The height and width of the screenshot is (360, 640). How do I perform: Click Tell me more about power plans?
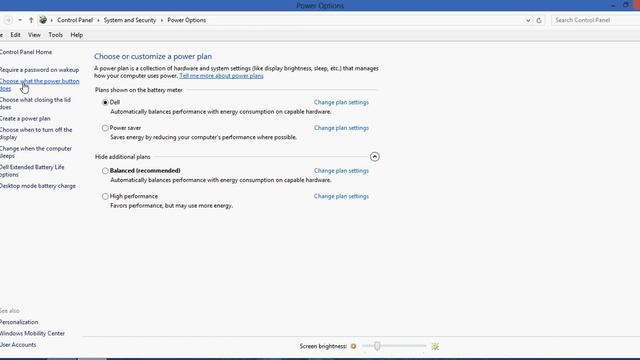221,76
